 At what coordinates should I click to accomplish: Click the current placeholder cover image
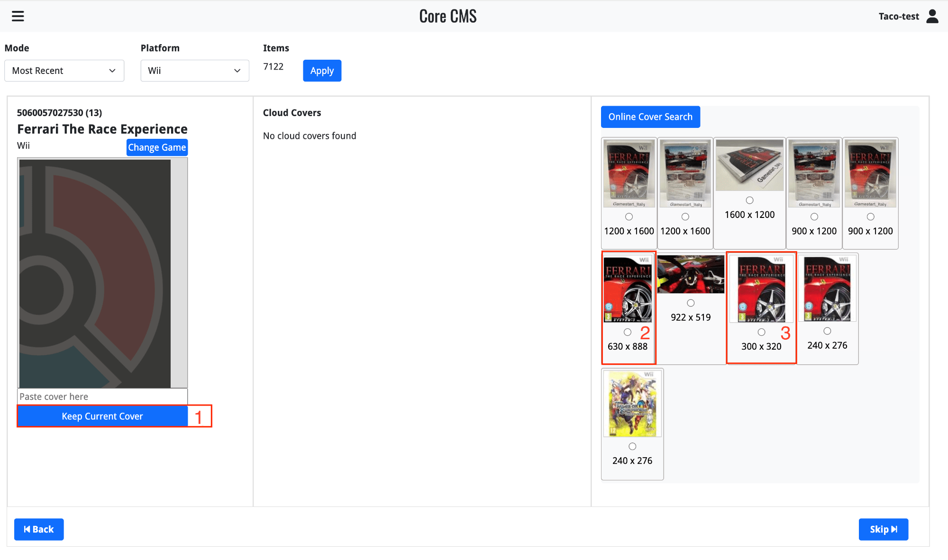pos(95,273)
